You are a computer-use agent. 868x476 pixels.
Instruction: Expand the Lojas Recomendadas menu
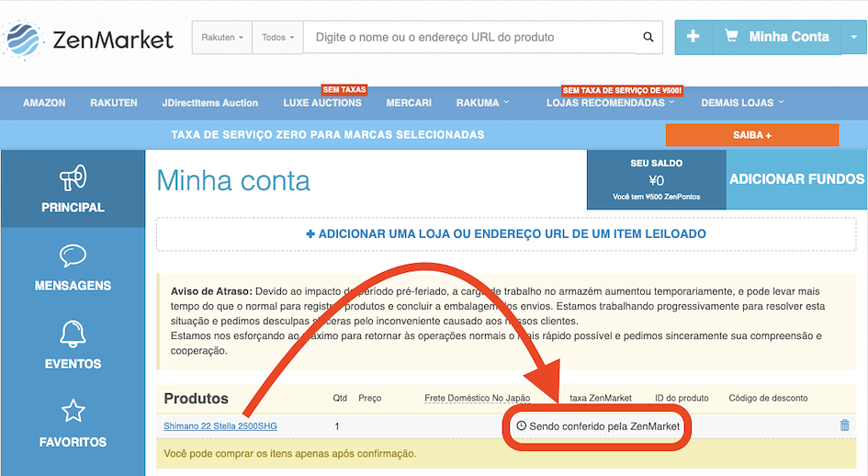tap(611, 103)
